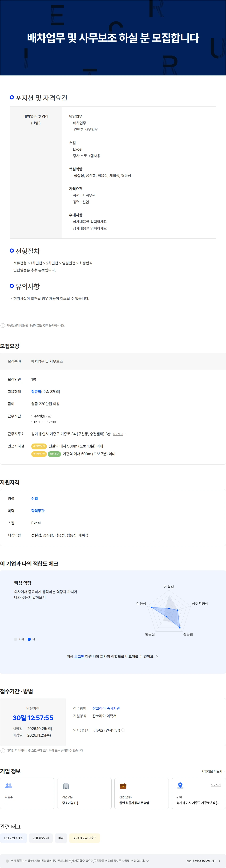The image size is (226, 868).
Task: Click the 30일 12:57:55 remaining time text
Action: (33, 718)
